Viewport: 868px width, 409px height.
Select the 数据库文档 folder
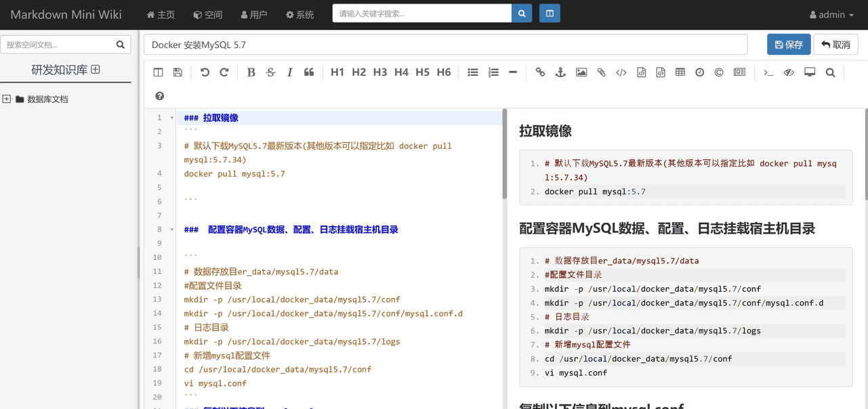47,99
